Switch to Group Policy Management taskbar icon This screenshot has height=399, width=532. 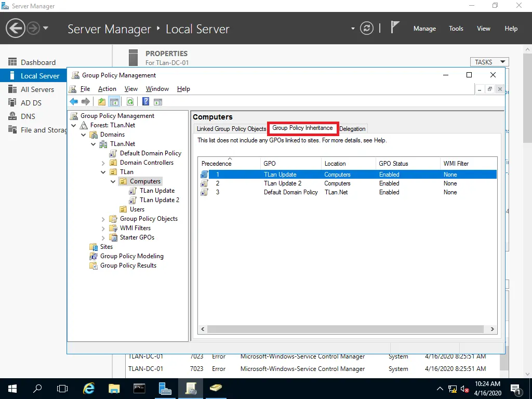pos(191,389)
